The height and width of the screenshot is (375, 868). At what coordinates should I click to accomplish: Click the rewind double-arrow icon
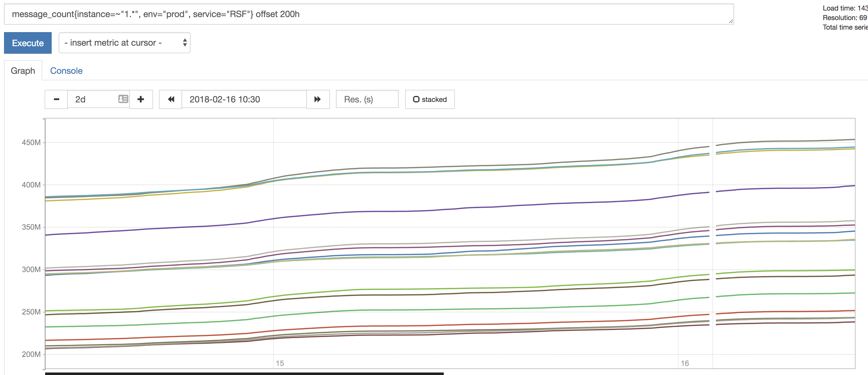pos(171,99)
